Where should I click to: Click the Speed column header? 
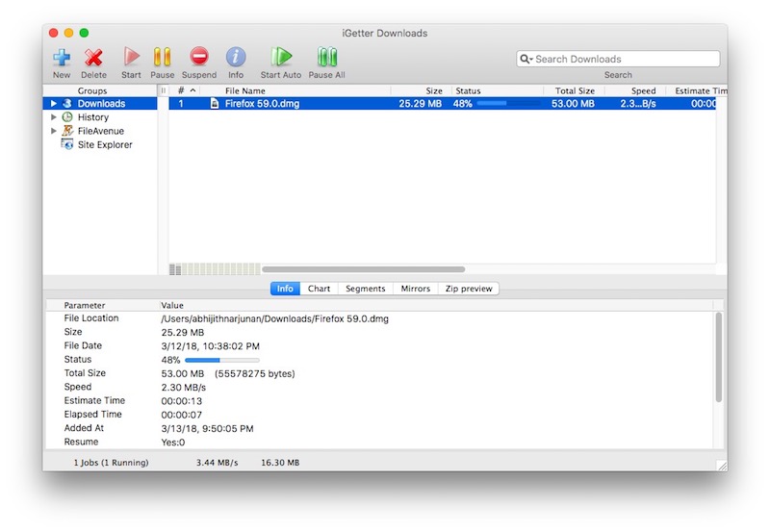pos(635,90)
